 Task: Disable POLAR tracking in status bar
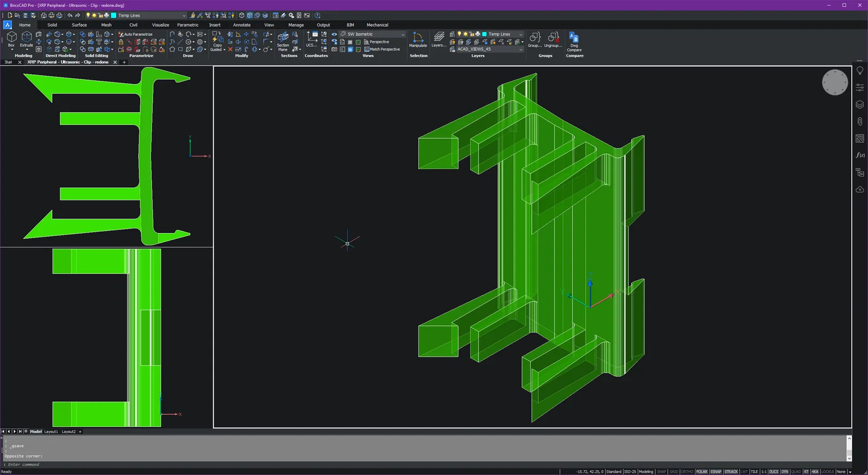tap(701, 472)
